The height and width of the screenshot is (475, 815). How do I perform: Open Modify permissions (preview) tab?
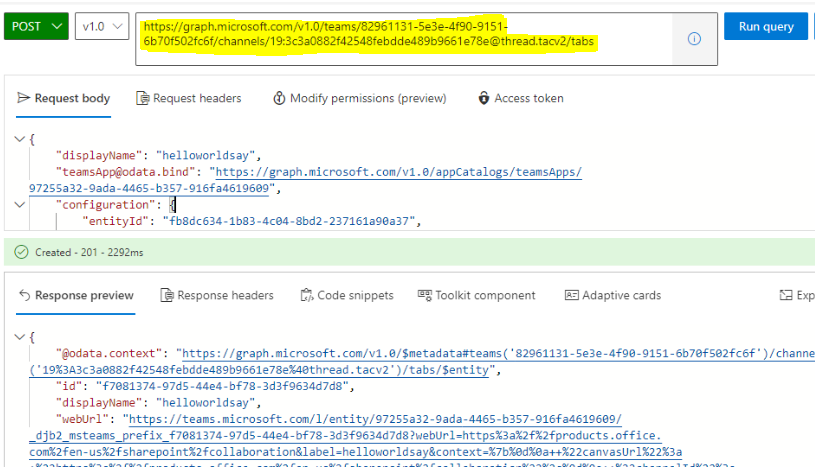[x=360, y=98]
